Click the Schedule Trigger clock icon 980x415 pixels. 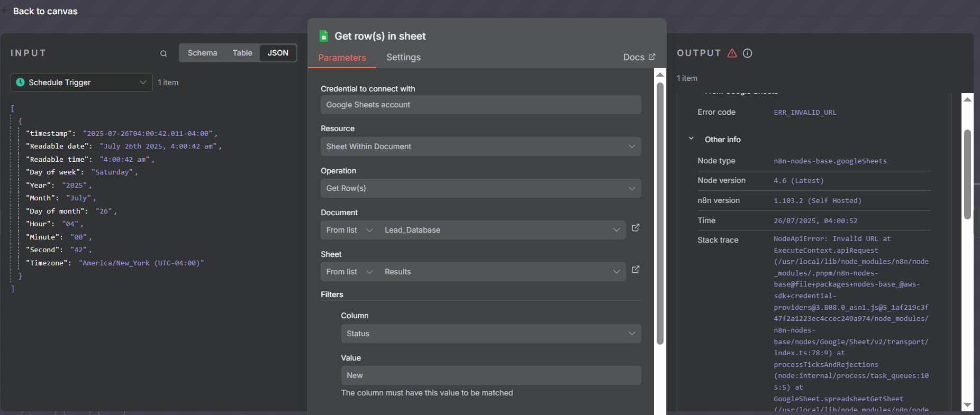tap(21, 82)
